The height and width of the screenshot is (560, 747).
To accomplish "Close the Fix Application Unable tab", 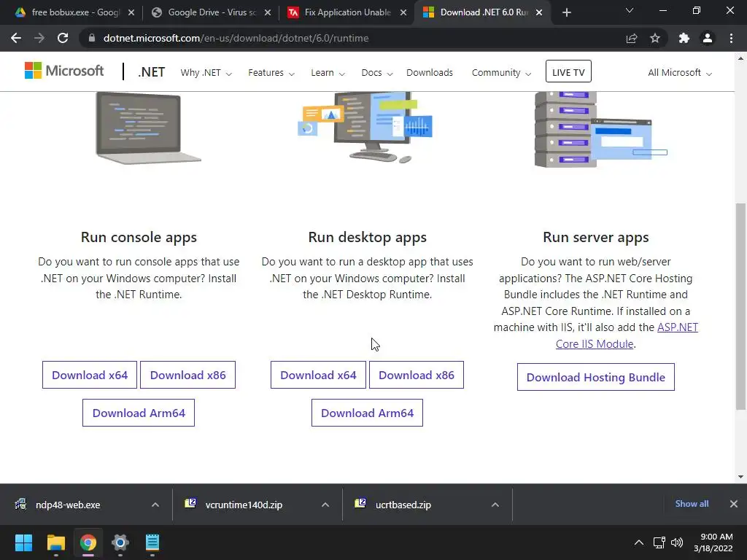I will (403, 12).
